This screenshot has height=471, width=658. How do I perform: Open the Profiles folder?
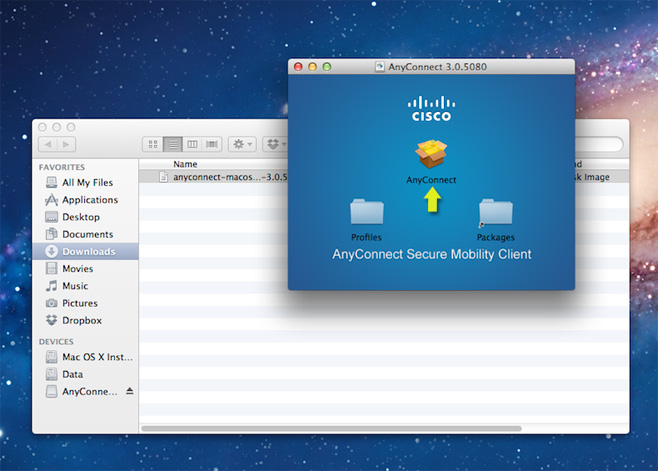tap(366, 213)
